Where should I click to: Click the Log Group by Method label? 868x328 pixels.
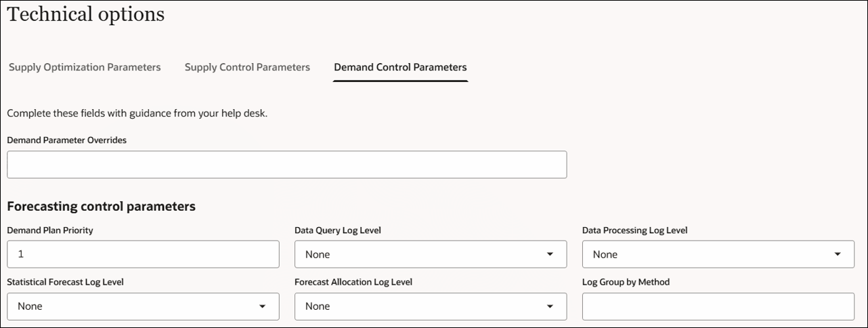pos(626,282)
